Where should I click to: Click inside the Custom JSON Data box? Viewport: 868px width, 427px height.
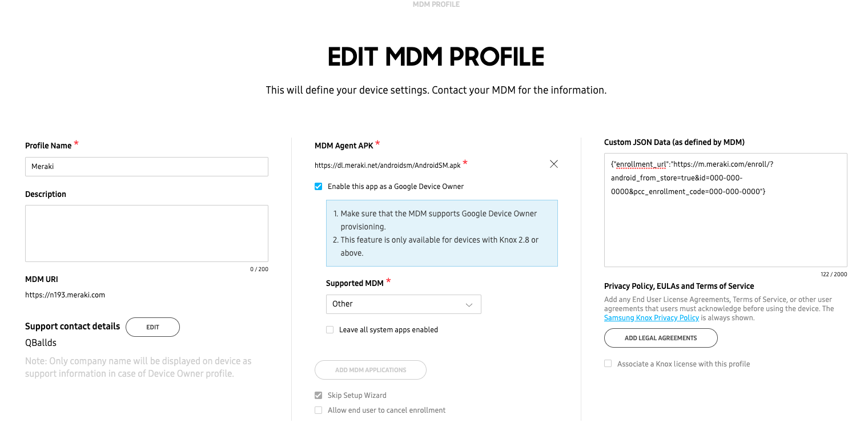[x=725, y=228]
